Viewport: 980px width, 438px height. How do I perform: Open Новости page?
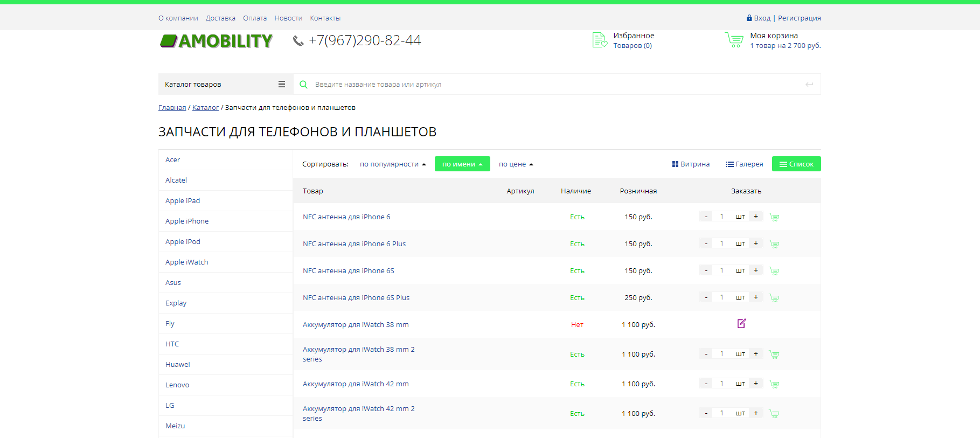tap(288, 18)
